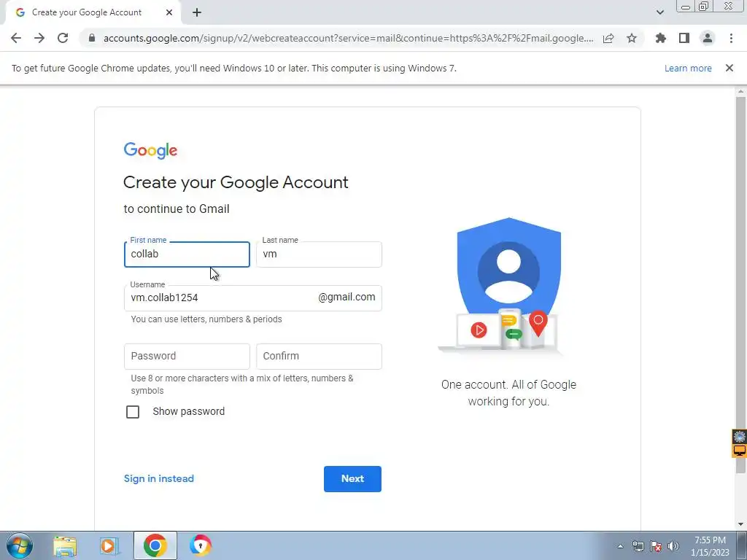
Task: Open volume speaker tray icon
Action: 673,546
